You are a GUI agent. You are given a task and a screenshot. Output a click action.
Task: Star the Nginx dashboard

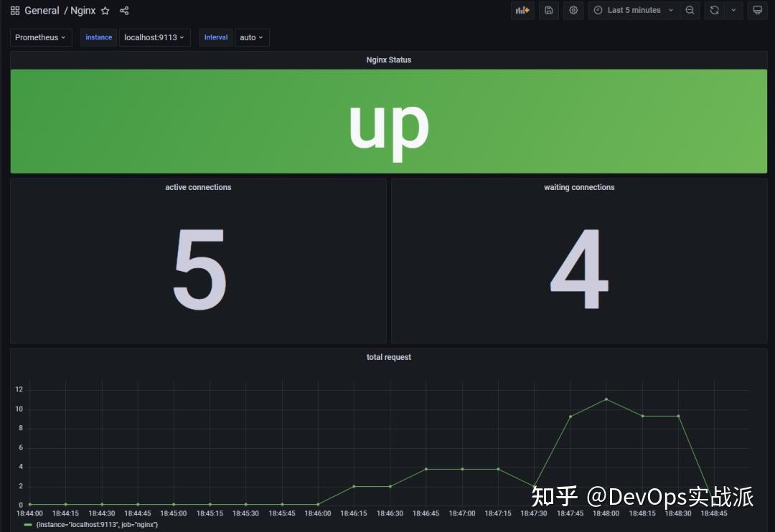(x=105, y=10)
